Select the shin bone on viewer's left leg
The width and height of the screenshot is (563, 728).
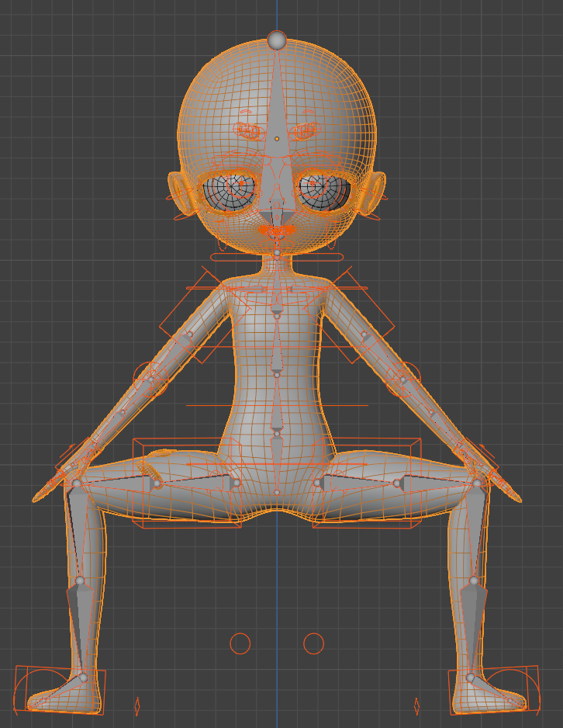pos(81,629)
